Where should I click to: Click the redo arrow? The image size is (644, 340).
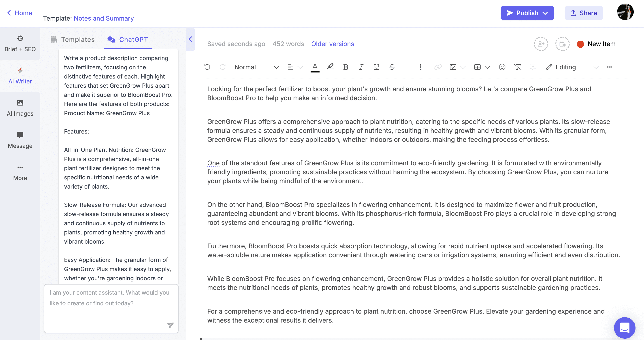click(222, 67)
